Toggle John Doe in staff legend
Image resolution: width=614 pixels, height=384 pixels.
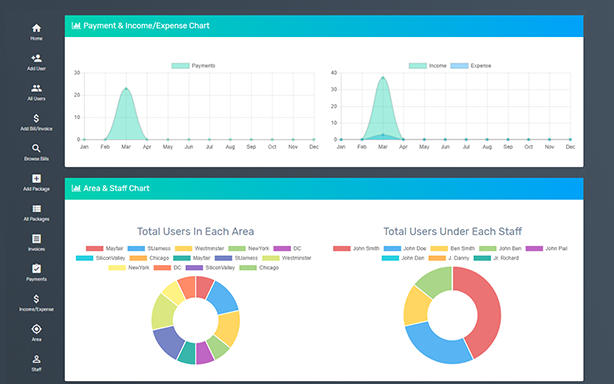(405, 249)
